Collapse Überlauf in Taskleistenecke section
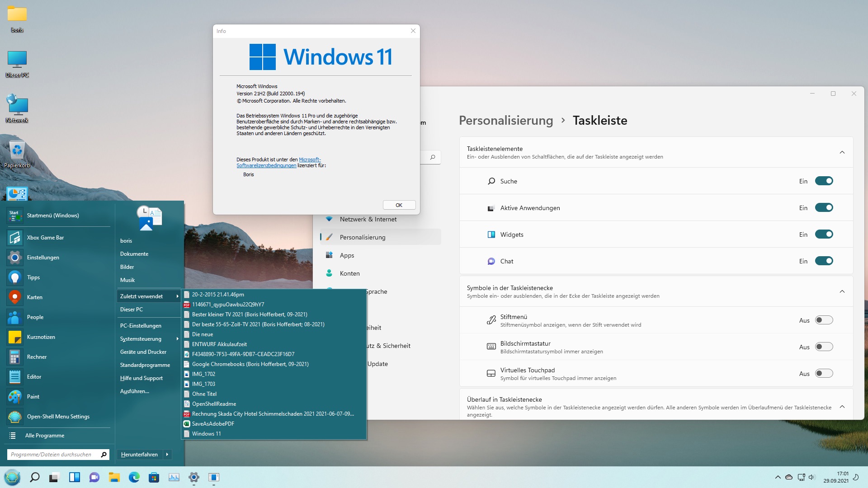 pyautogui.click(x=842, y=407)
